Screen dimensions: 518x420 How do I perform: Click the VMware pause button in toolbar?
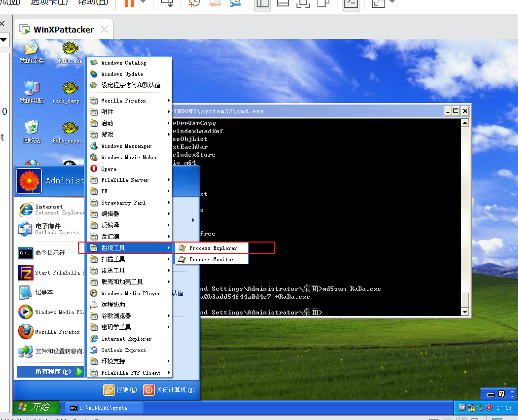coord(129,2)
